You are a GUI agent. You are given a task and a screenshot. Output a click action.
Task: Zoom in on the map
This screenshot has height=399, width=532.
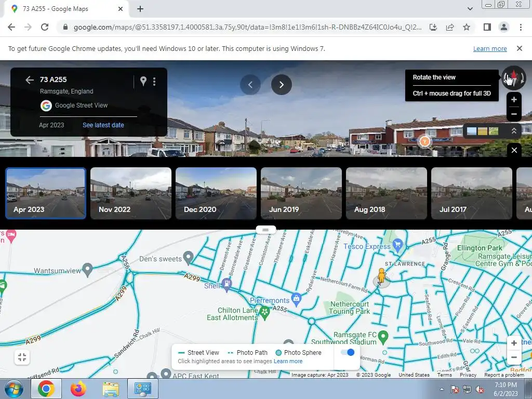(514, 343)
